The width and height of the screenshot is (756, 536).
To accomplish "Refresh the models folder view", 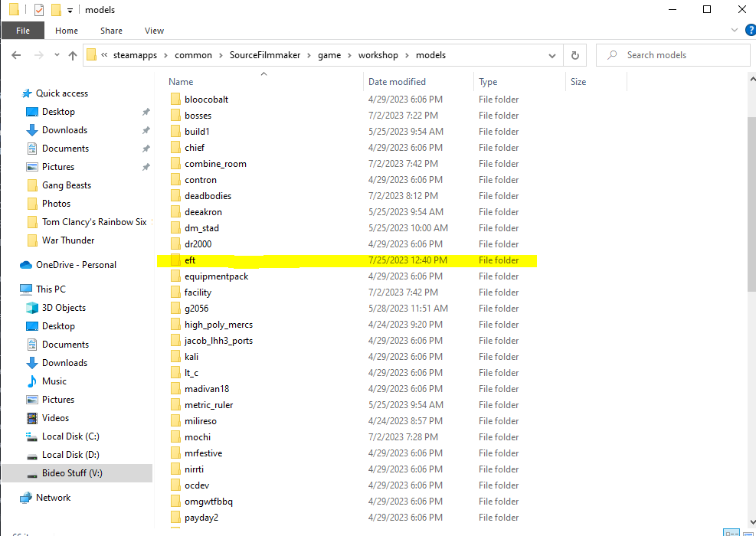I will 574,55.
